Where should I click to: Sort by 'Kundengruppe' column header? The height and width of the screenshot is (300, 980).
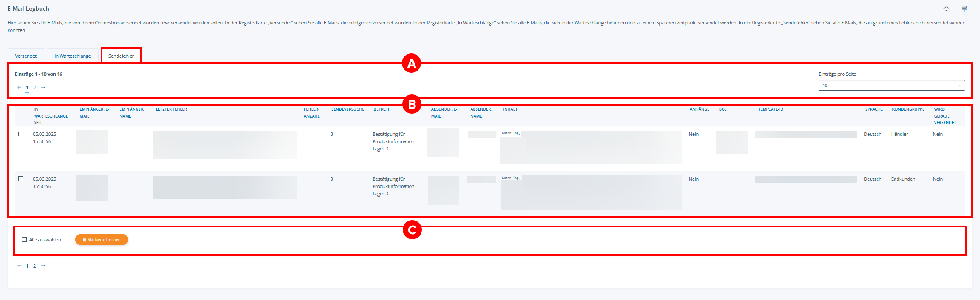pyautogui.click(x=908, y=109)
